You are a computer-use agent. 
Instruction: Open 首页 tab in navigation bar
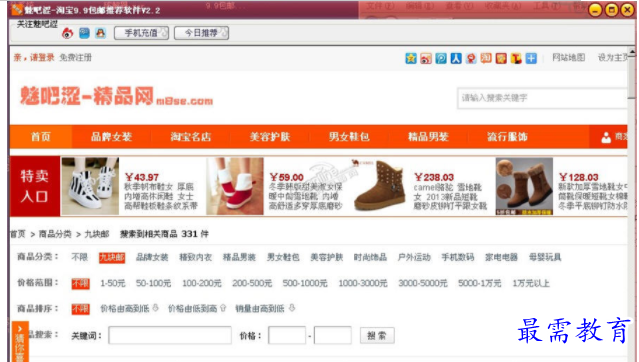pyautogui.click(x=41, y=137)
